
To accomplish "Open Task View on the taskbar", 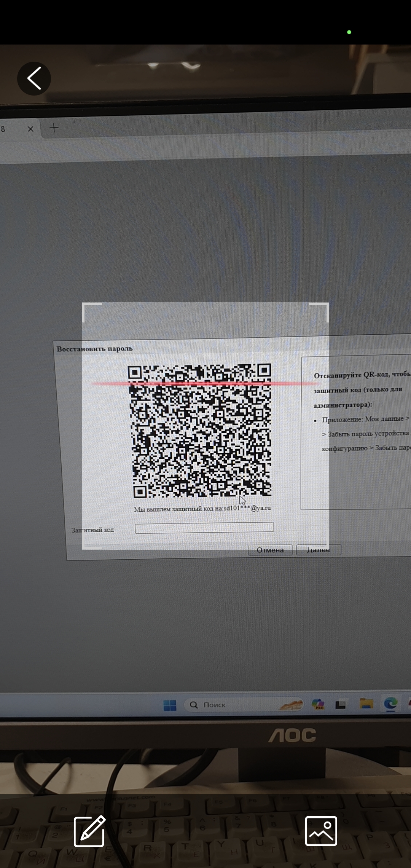I will pos(341,705).
